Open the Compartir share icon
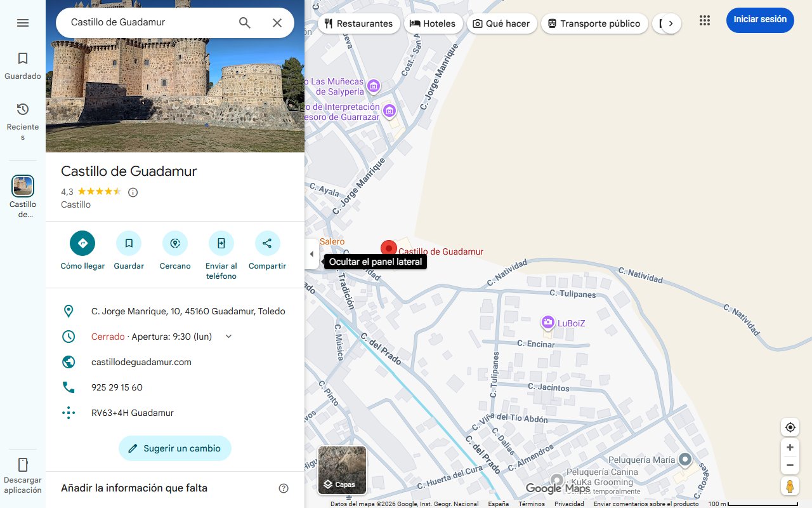Image resolution: width=812 pixels, height=508 pixels. 267,243
